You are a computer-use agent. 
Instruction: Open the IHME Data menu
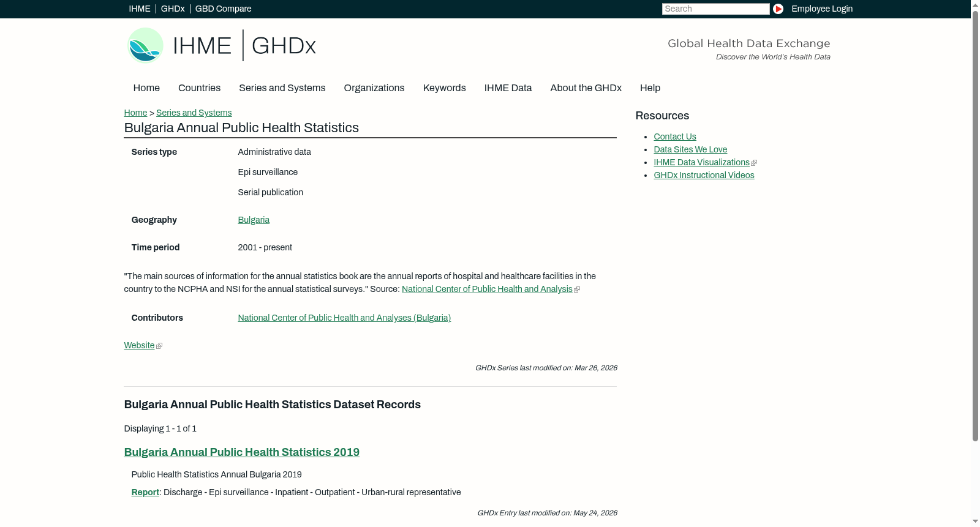click(x=508, y=88)
